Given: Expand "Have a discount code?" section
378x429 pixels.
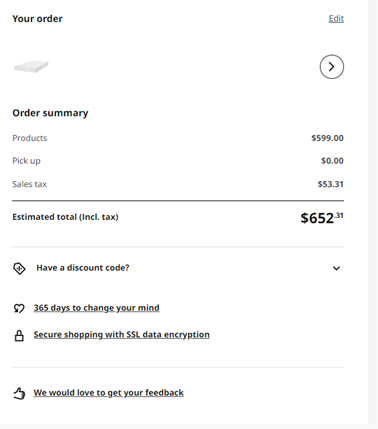Looking at the screenshot, I should pos(178,268).
